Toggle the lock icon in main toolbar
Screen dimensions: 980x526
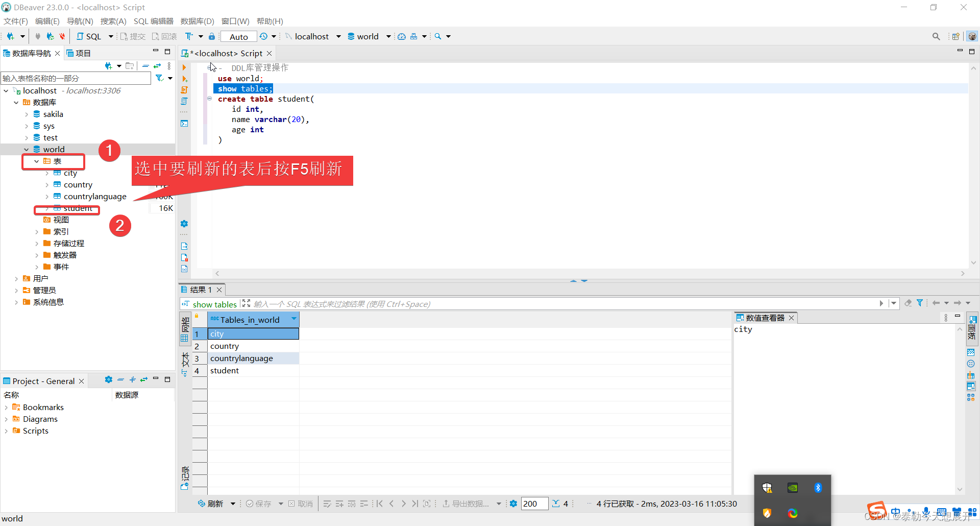click(x=212, y=36)
